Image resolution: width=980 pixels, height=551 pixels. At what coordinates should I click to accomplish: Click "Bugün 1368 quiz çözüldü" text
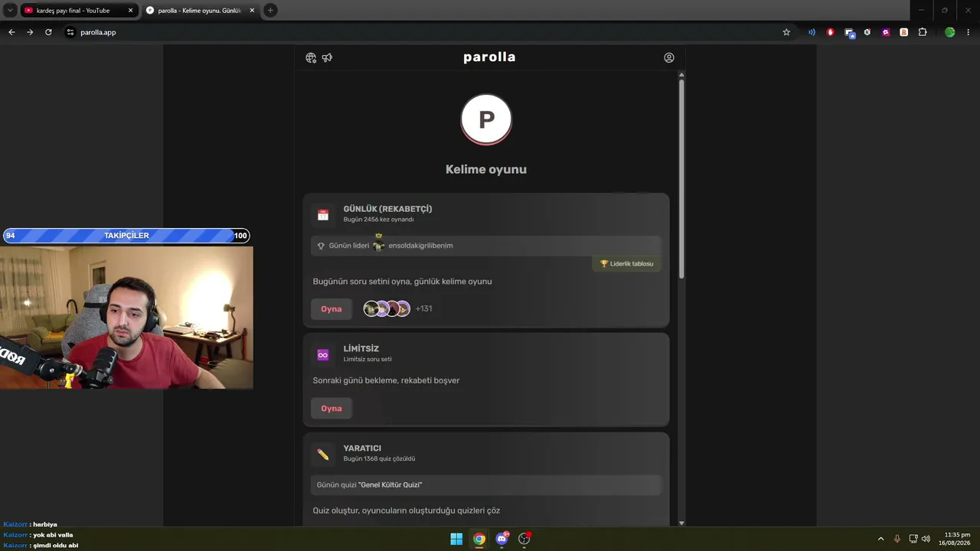coord(379,459)
